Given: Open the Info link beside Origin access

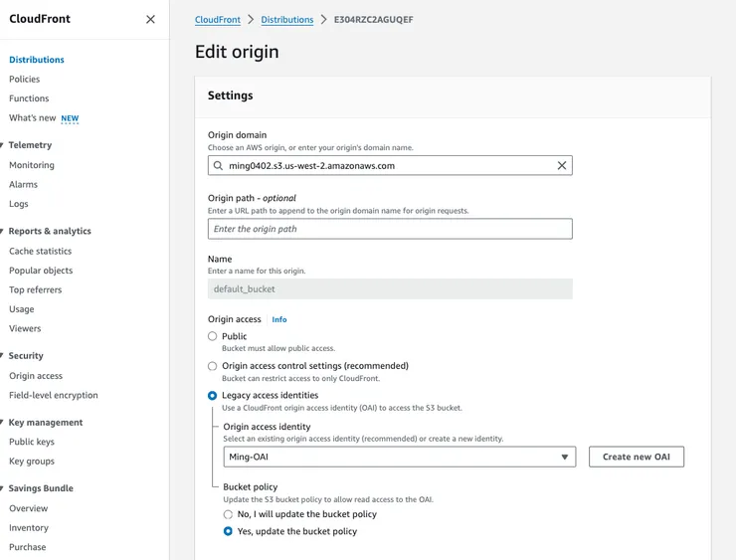Looking at the screenshot, I should [x=279, y=319].
